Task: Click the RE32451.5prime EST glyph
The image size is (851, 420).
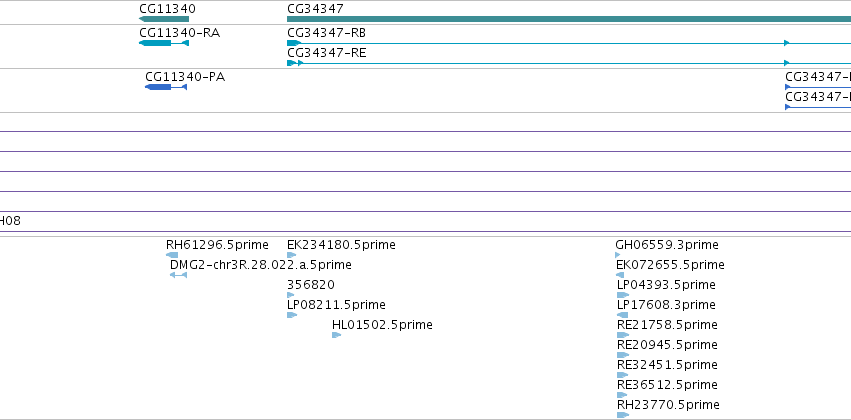Action: [623, 375]
